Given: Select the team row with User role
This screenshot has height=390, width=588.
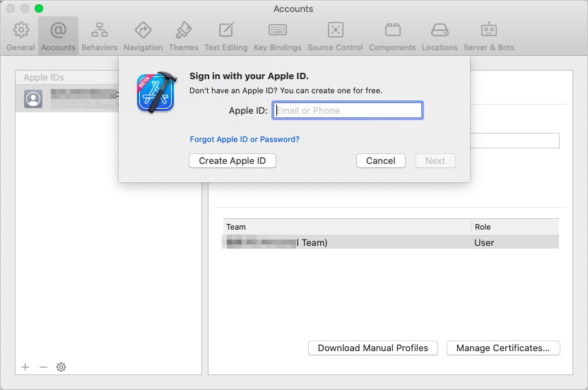Looking at the screenshot, I should 390,242.
